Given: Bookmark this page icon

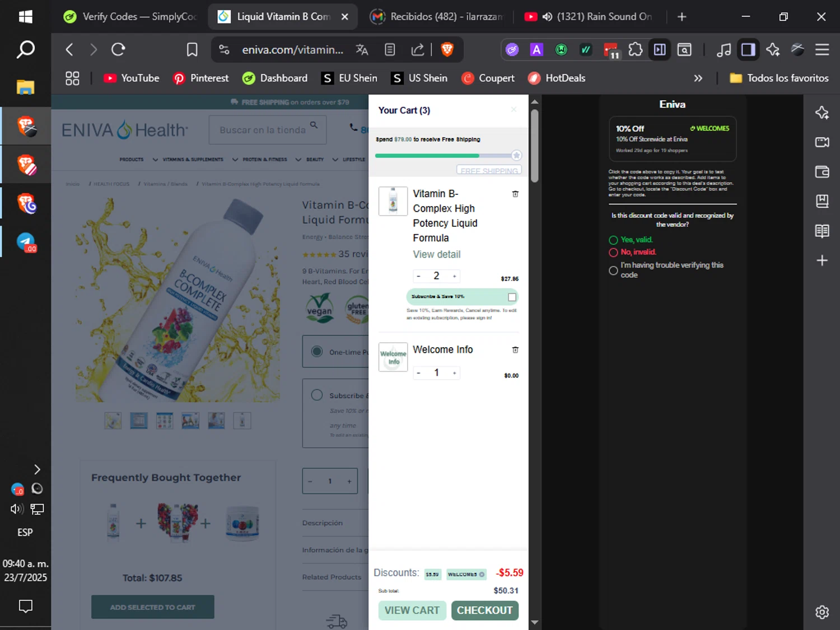Looking at the screenshot, I should [192, 50].
